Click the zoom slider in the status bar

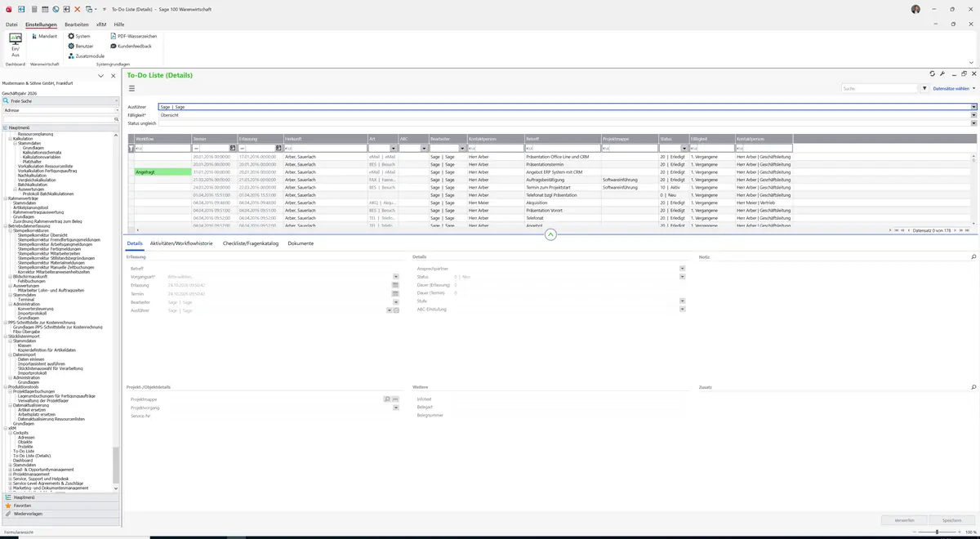pos(936,532)
